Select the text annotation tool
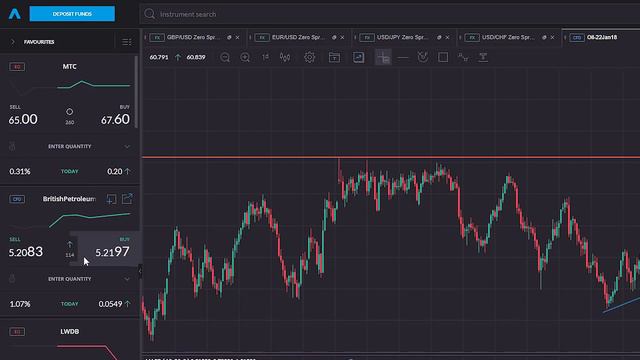 (483, 57)
